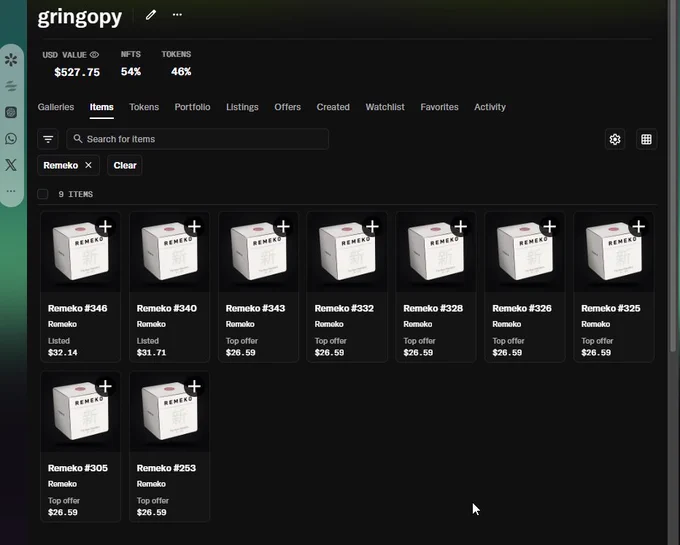The width and height of the screenshot is (680, 545).
Task: Click the first asterisk-shaped sidebar icon
Action: (x=11, y=59)
